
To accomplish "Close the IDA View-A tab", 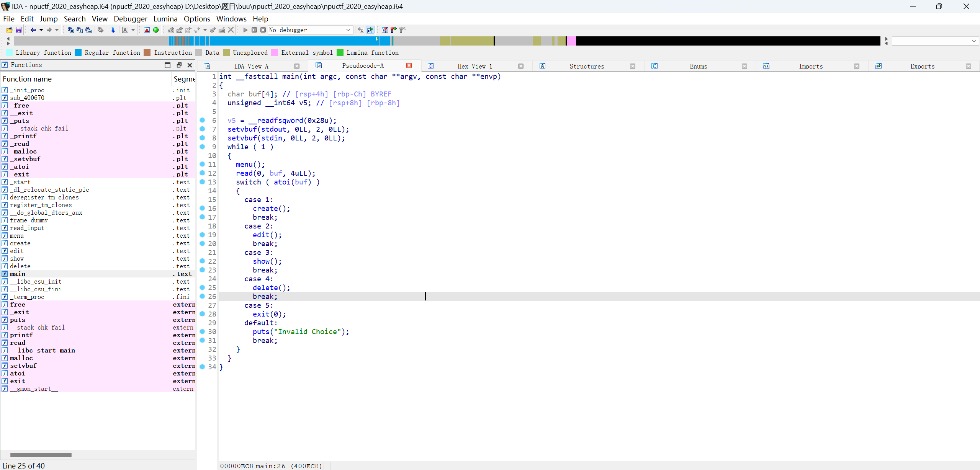I will click(x=297, y=66).
